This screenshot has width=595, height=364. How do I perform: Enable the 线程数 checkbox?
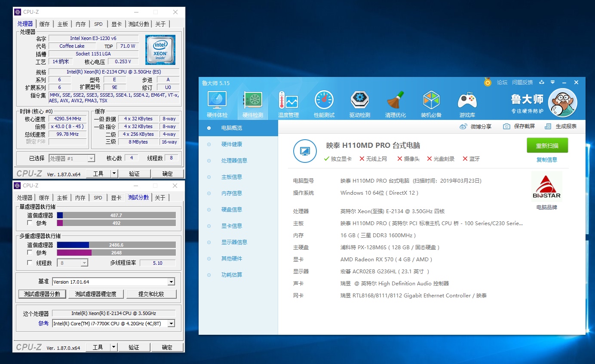tap(30, 263)
